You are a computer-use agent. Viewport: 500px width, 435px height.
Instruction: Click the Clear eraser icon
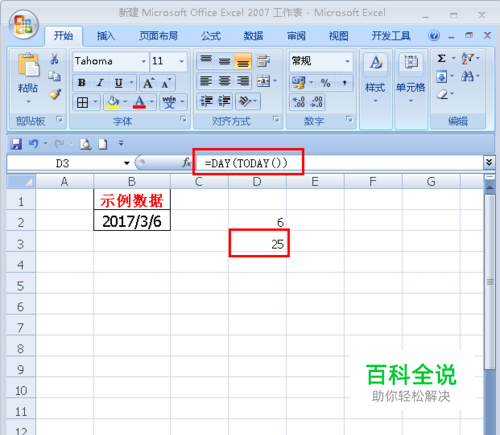442,95
